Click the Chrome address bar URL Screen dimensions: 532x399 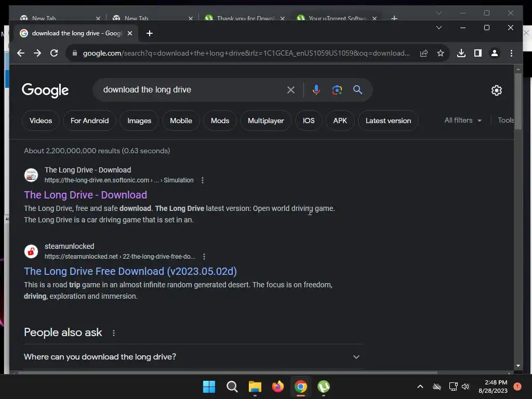point(246,54)
